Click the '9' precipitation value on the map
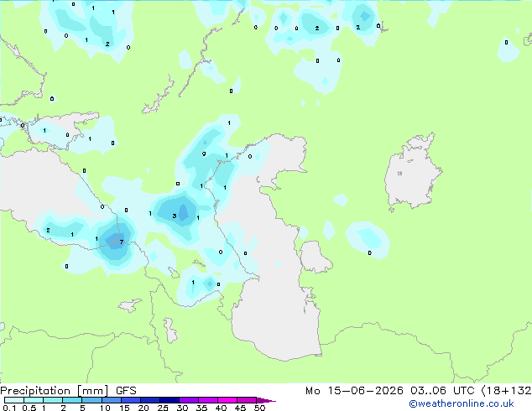 tap(204, 154)
